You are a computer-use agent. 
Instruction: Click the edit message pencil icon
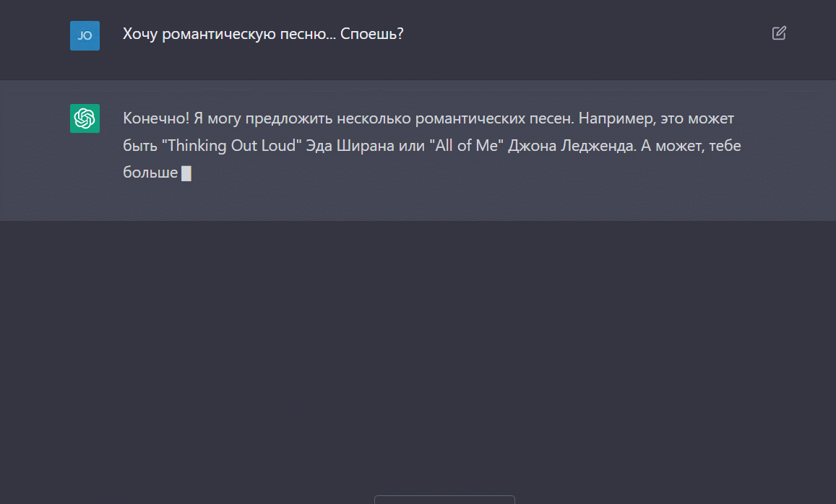coord(779,33)
